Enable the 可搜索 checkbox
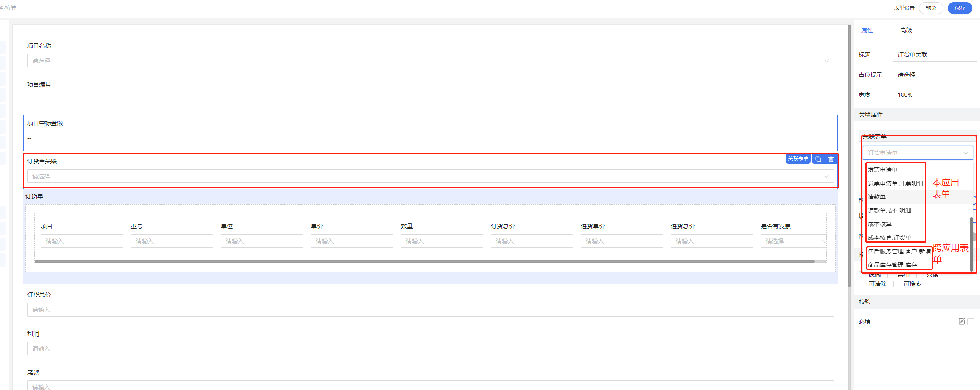Image resolution: width=980 pixels, height=390 pixels. [x=897, y=284]
